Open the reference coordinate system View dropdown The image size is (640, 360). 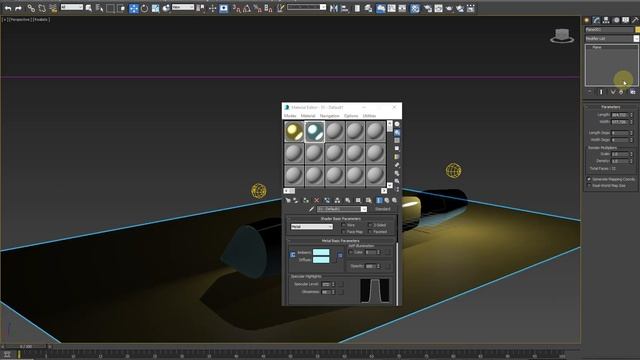[183, 7]
